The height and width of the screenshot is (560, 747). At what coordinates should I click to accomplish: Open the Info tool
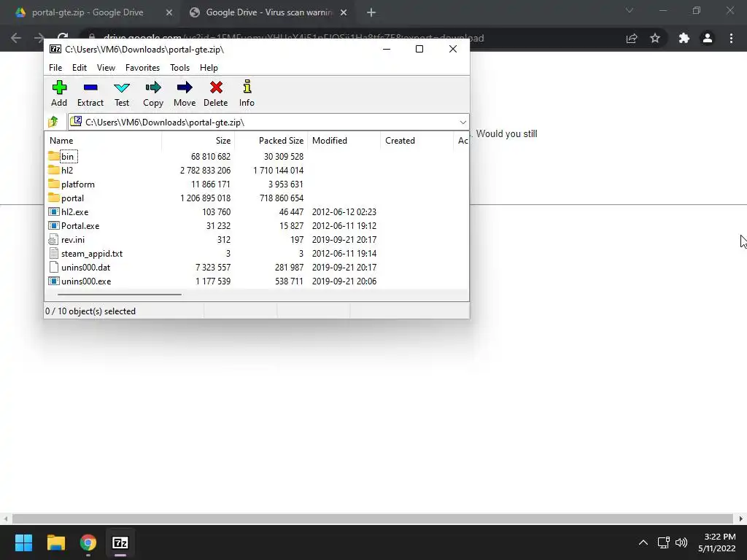pyautogui.click(x=247, y=93)
